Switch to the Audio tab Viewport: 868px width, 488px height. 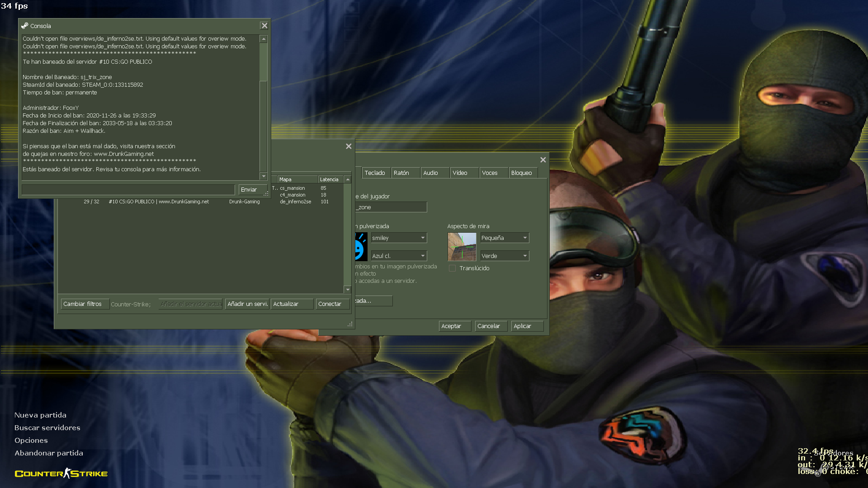click(435, 173)
